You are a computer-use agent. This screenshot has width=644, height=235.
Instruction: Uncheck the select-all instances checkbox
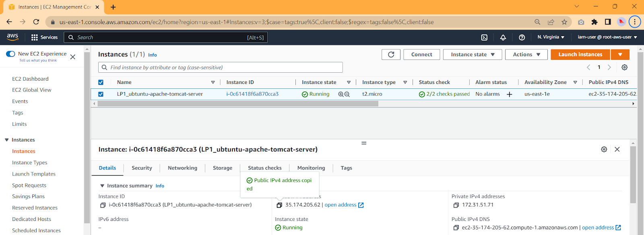tap(101, 82)
